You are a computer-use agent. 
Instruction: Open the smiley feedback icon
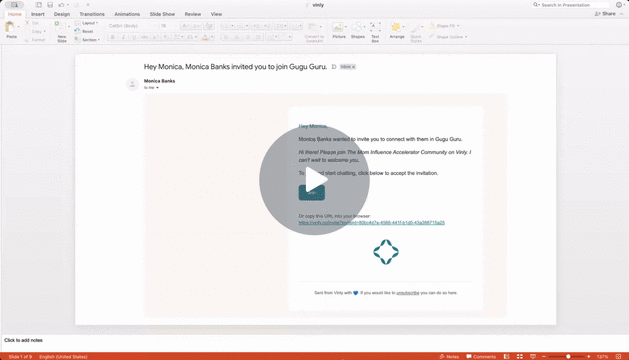(x=619, y=5)
